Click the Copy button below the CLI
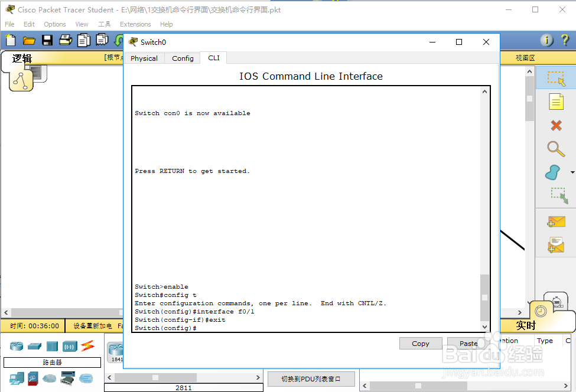This screenshot has height=392, width=576. (421, 344)
